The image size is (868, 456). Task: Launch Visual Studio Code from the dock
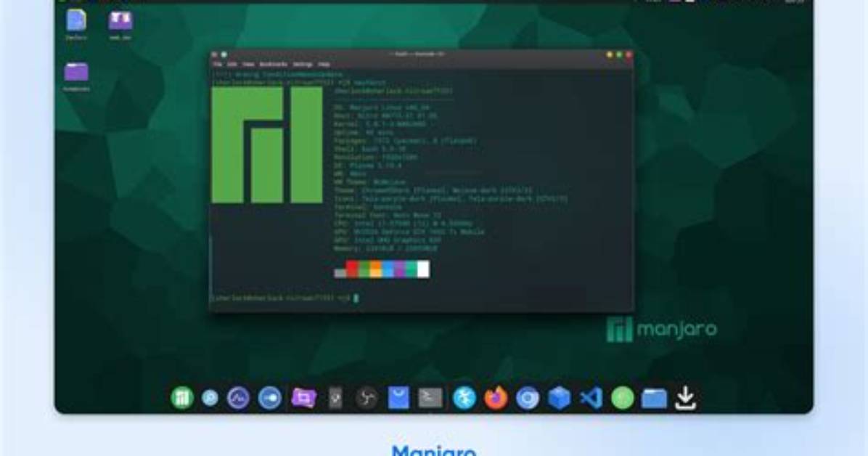pyautogui.click(x=591, y=398)
